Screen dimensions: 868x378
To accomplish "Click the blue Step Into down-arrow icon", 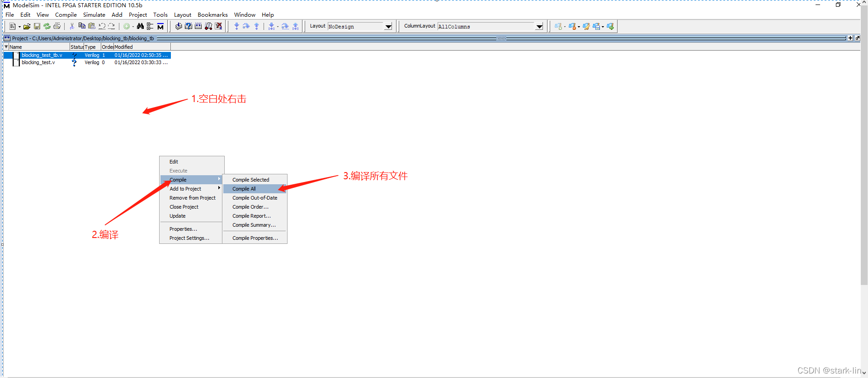I will click(x=236, y=26).
